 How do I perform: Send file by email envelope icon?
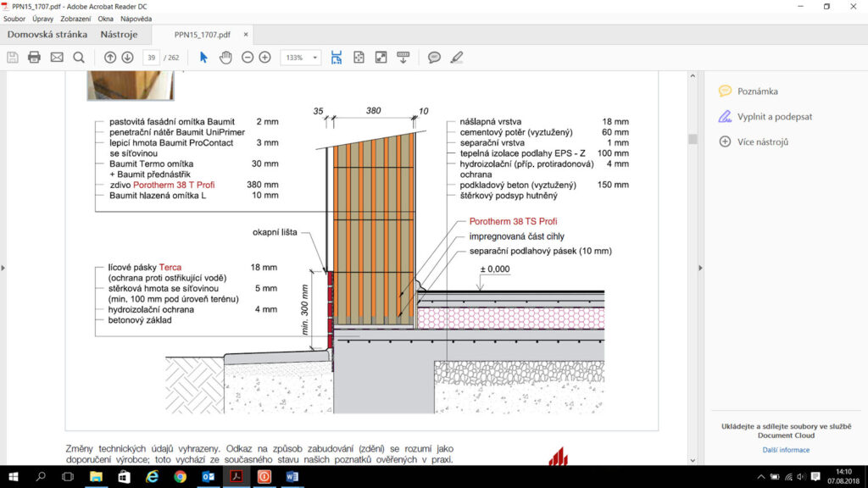pyautogui.click(x=57, y=58)
